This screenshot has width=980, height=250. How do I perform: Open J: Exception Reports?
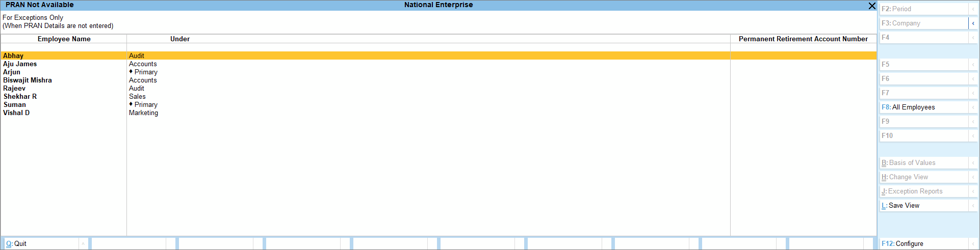coord(923,191)
